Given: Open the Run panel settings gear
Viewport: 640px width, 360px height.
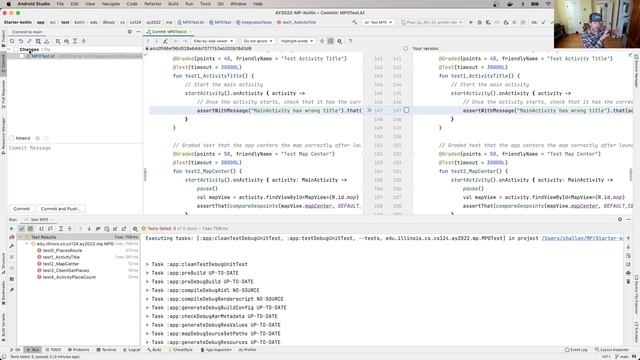Looking at the screenshot, I should coord(620,220).
